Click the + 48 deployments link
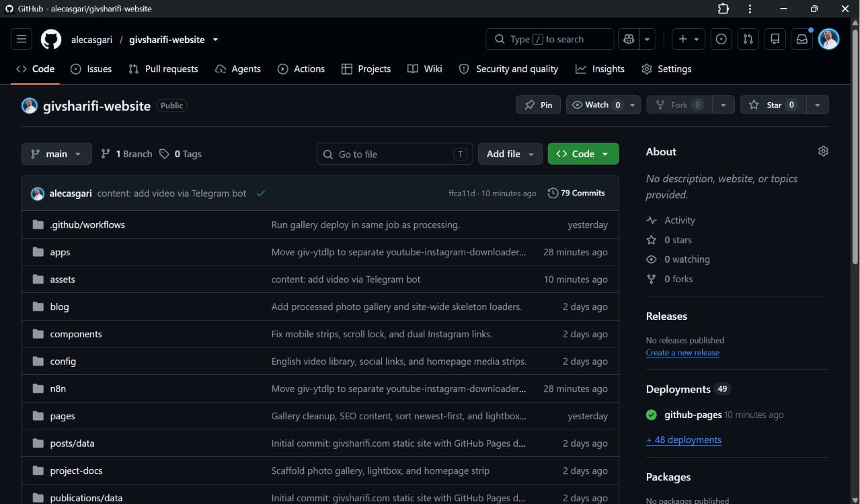The height and width of the screenshot is (504, 860). point(684,440)
